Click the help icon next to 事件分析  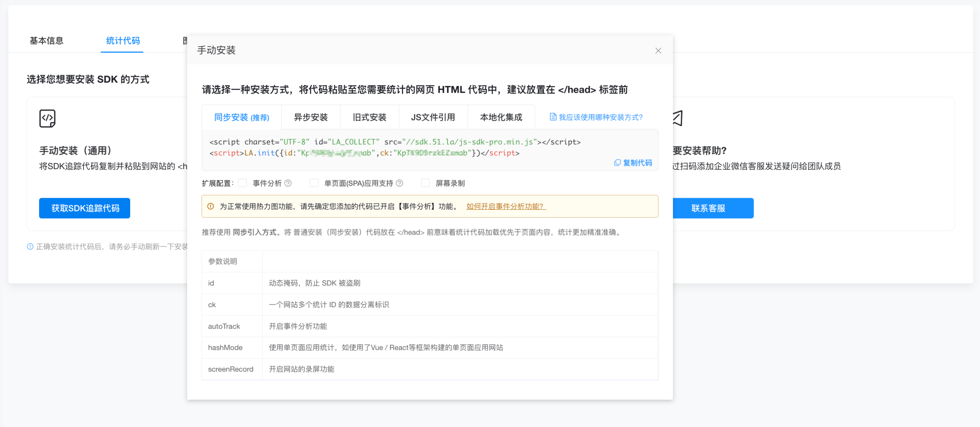[x=288, y=183]
